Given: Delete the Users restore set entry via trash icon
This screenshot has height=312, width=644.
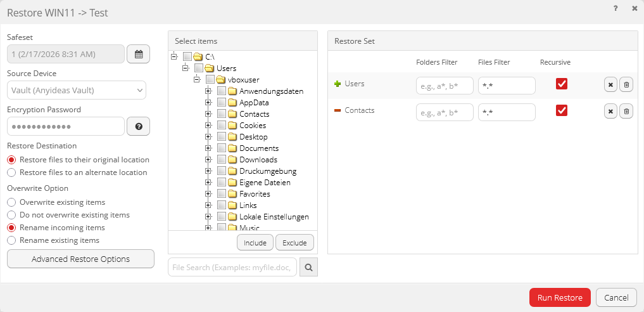Looking at the screenshot, I should (626, 85).
